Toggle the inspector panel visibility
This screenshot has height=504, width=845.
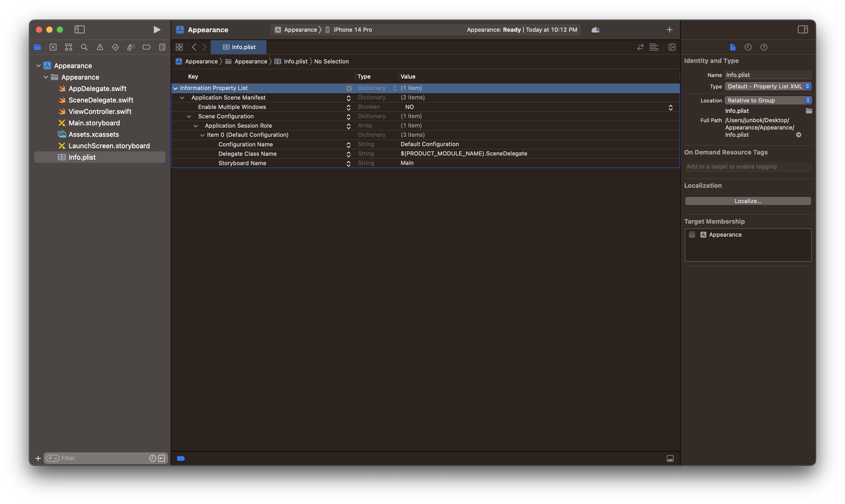[x=803, y=30]
